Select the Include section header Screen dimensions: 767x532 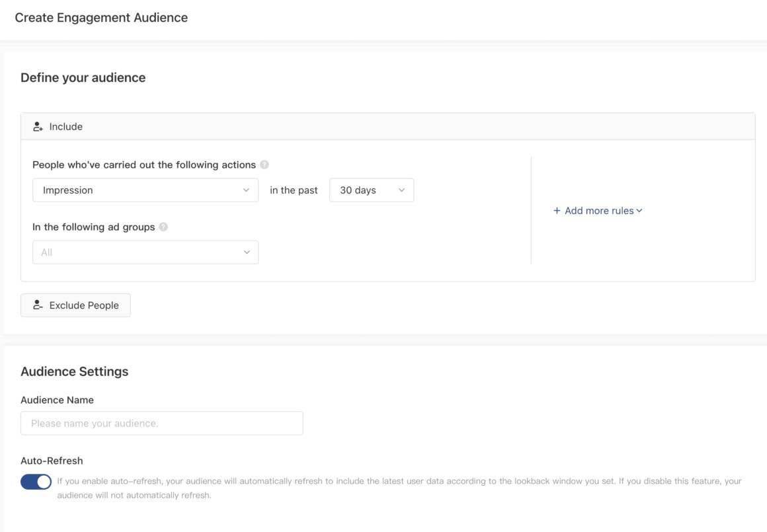387,127
